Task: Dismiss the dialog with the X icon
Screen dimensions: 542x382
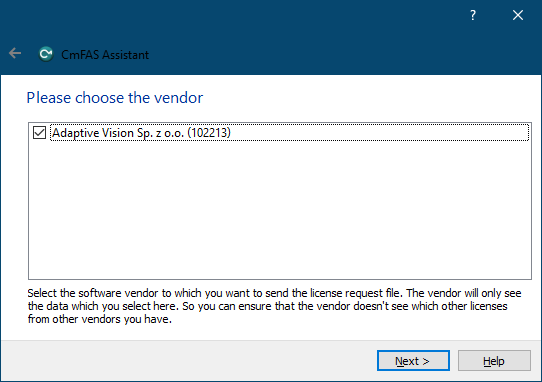Action: (x=518, y=15)
